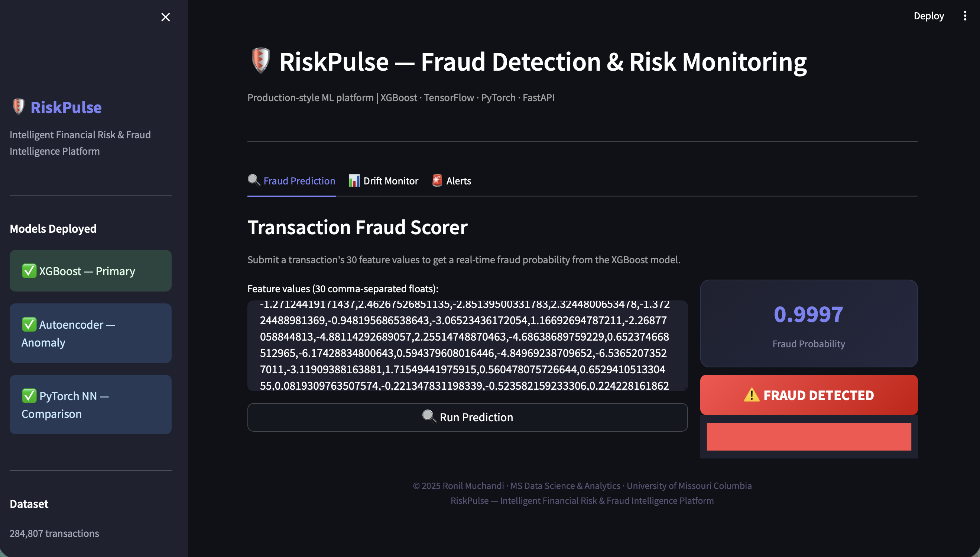The width and height of the screenshot is (980, 557).
Task: Click the Deploy button
Action: click(928, 16)
